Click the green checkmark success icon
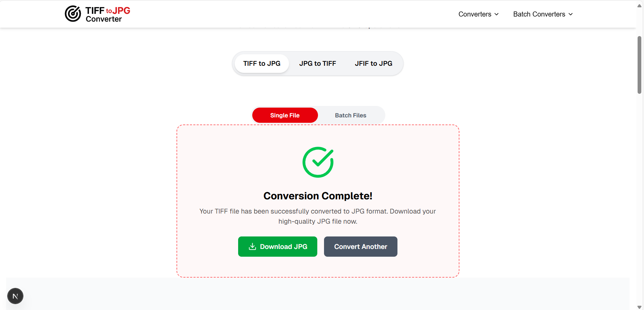Image resolution: width=644 pixels, height=310 pixels. [x=318, y=162]
